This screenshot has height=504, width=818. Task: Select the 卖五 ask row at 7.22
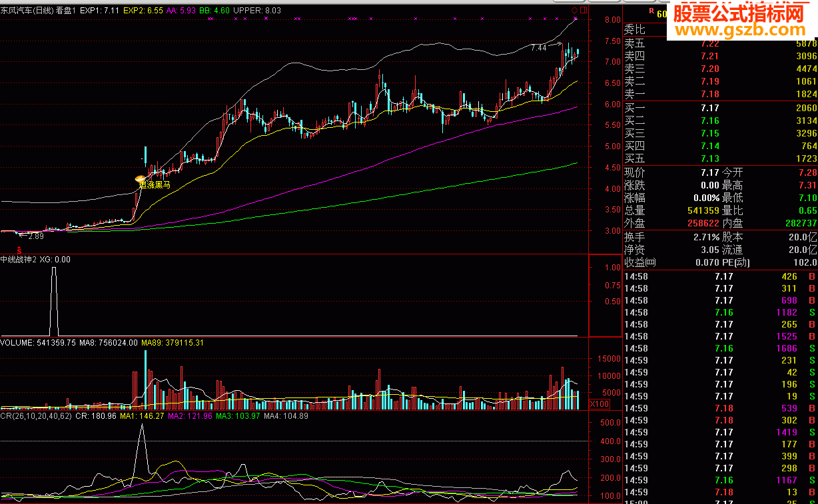(x=720, y=43)
